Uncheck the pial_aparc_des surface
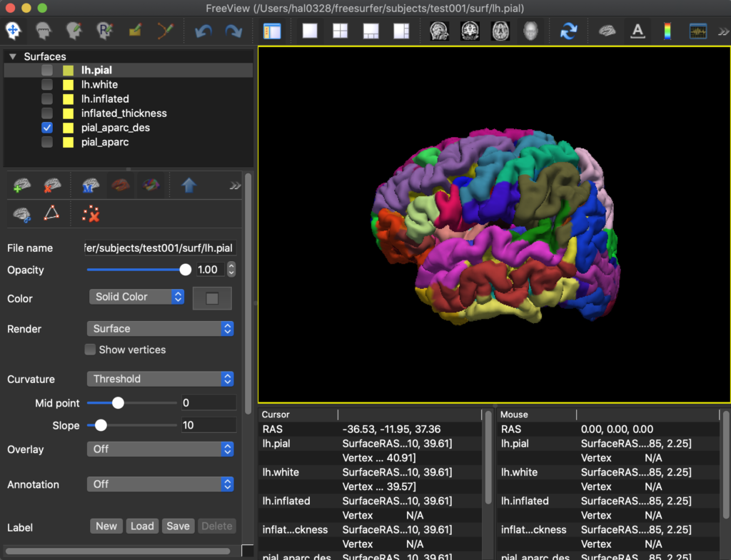 (47, 128)
